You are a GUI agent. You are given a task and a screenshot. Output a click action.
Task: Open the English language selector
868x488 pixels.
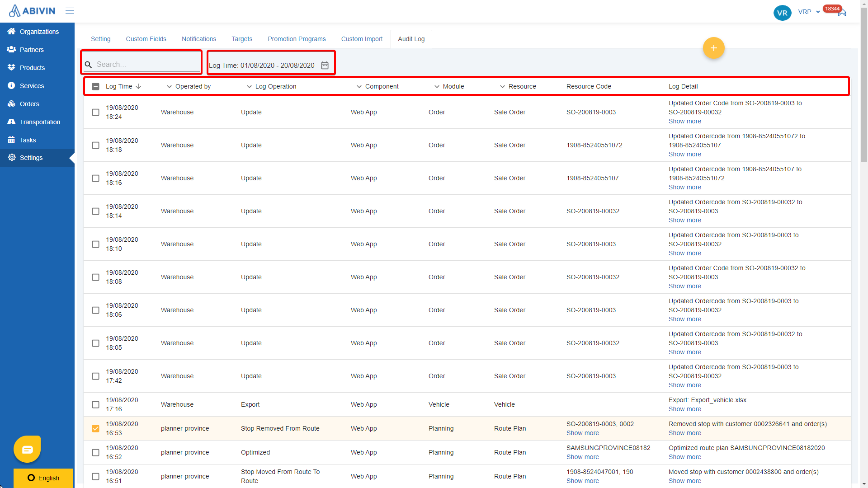click(x=43, y=478)
